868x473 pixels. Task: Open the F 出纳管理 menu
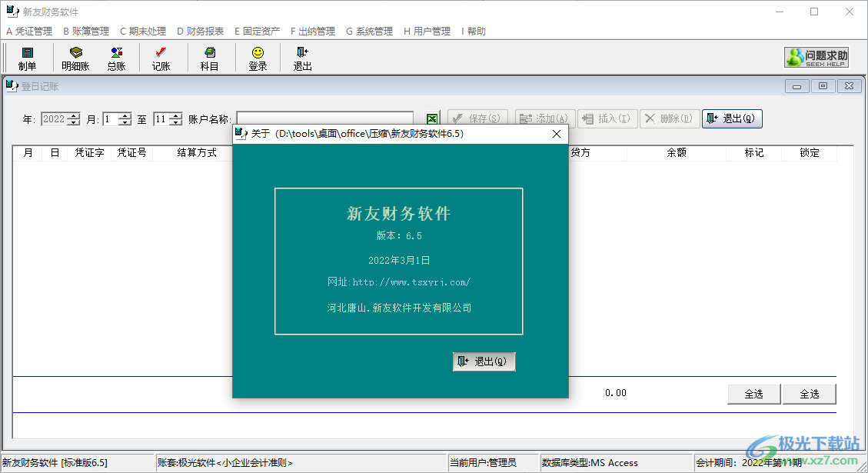[x=313, y=31]
